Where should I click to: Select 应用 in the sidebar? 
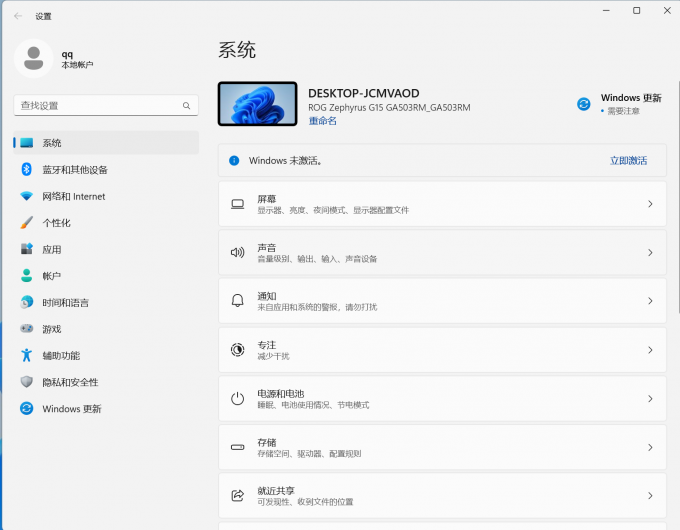52,249
